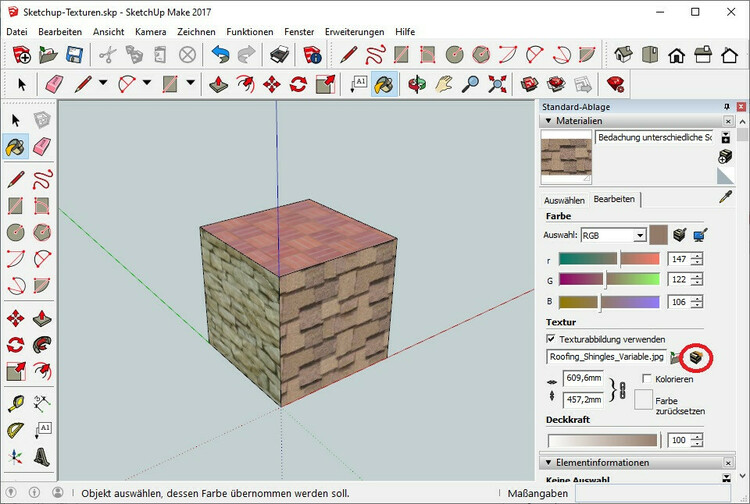Screen dimensions: 750x504
Task: Enable the Kolorieren checkbox
Action: (x=647, y=379)
